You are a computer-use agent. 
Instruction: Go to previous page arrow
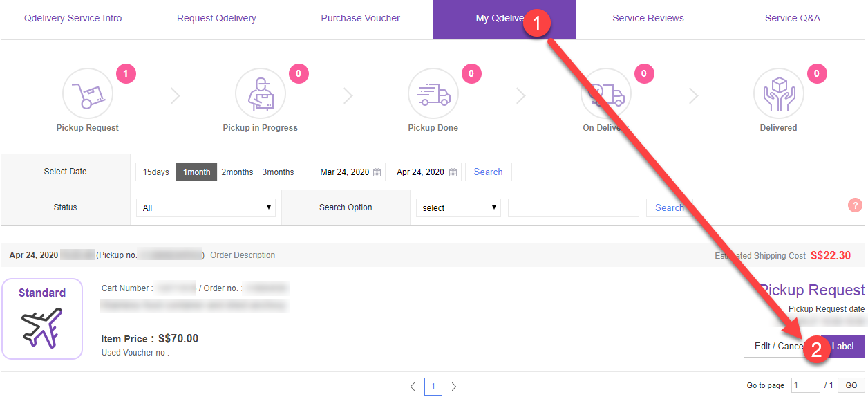coord(413,387)
